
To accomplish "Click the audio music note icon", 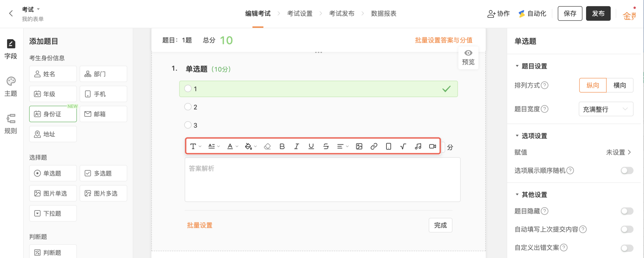I will (x=418, y=146).
